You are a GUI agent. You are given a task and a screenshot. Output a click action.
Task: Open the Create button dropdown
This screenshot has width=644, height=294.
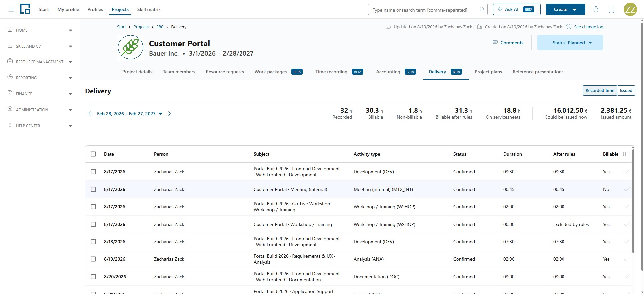(565, 9)
